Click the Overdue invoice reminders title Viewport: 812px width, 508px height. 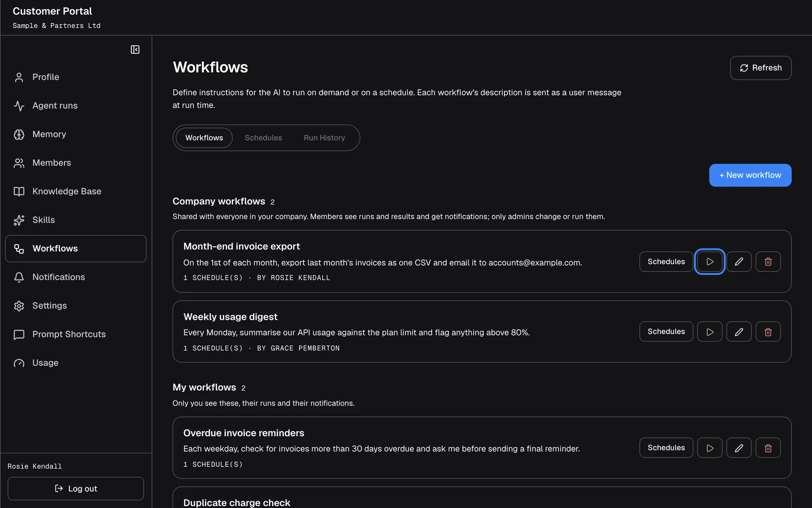[x=244, y=433]
